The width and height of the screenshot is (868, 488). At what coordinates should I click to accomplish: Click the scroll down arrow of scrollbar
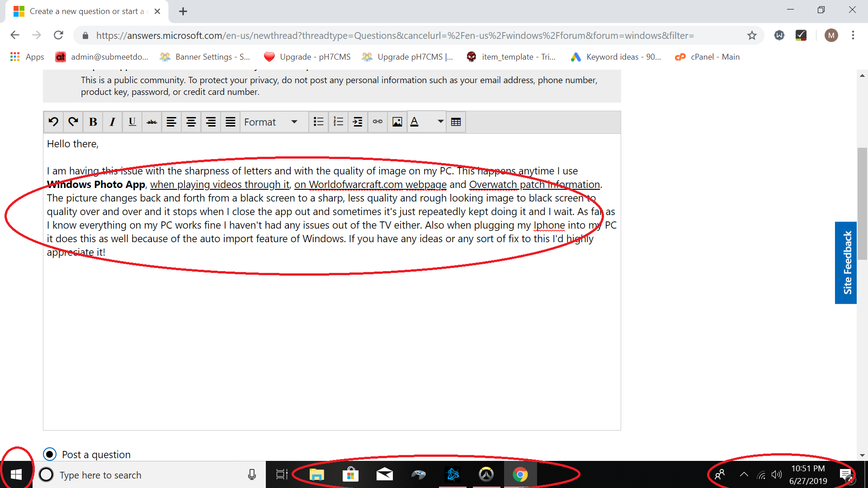point(862,455)
